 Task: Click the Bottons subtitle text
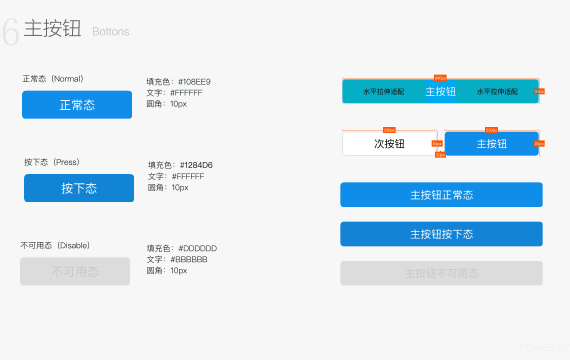tap(111, 32)
